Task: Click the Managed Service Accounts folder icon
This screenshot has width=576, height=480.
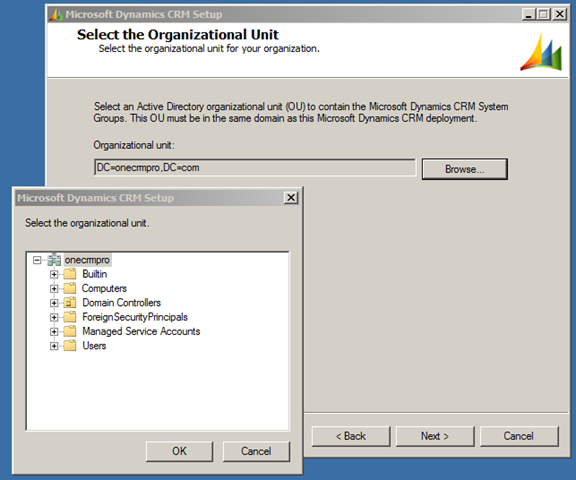Action: point(69,331)
